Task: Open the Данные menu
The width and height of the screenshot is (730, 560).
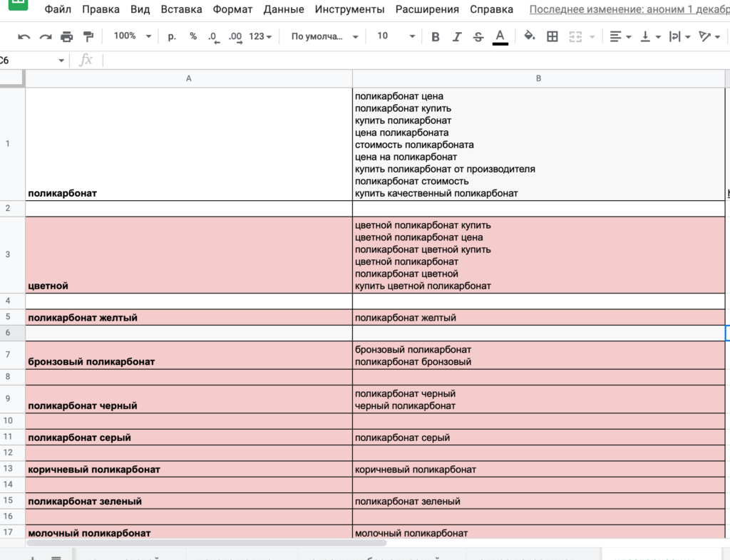Action: (x=284, y=9)
